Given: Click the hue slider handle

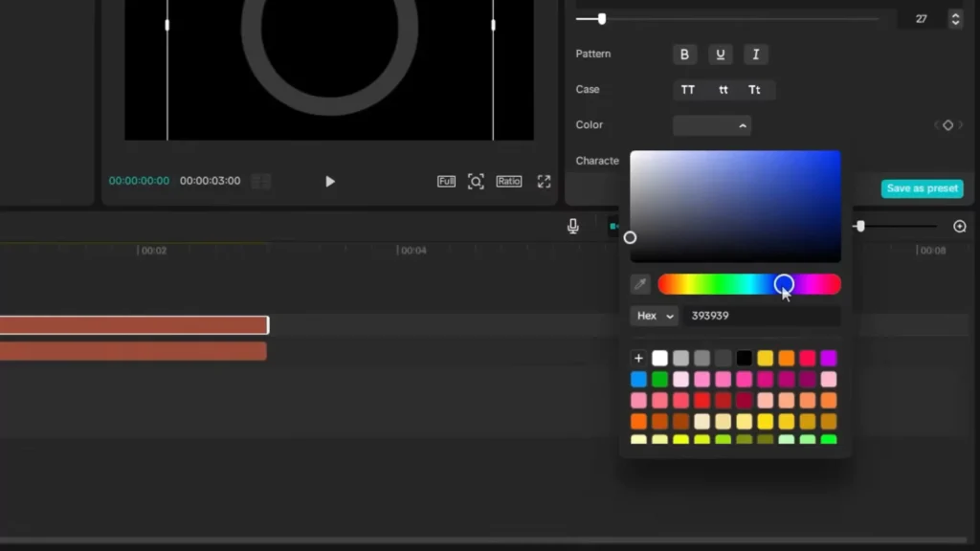Looking at the screenshot, I should pyautogui.click(x=784, y=284).
